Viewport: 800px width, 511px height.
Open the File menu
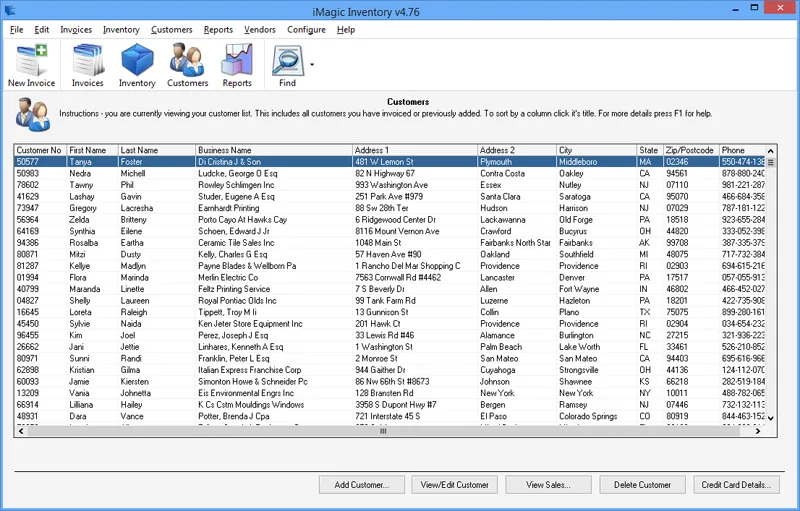[16, 30]
